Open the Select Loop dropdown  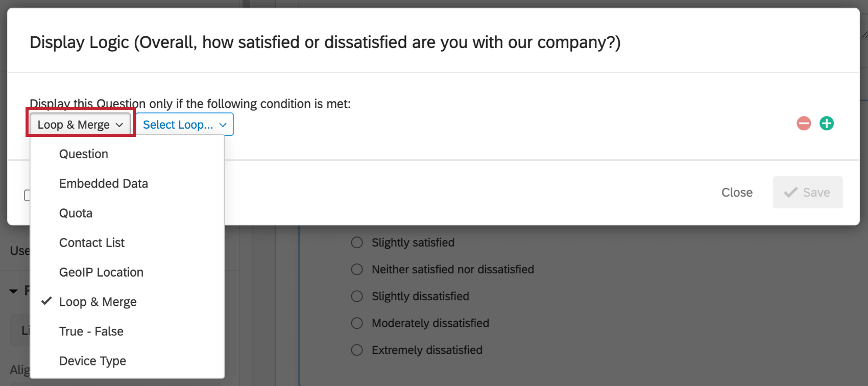184,125
